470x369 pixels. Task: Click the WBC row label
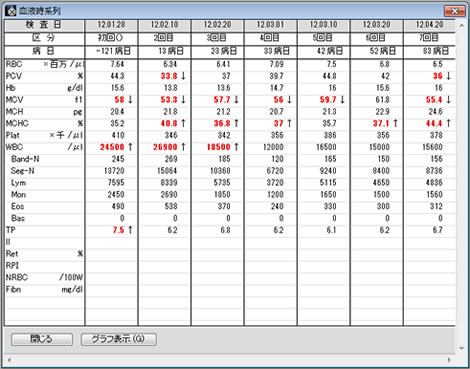tap(14, 147)
